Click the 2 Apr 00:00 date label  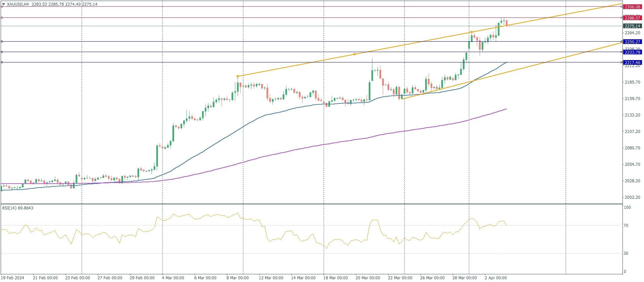(x=496, y=278)
